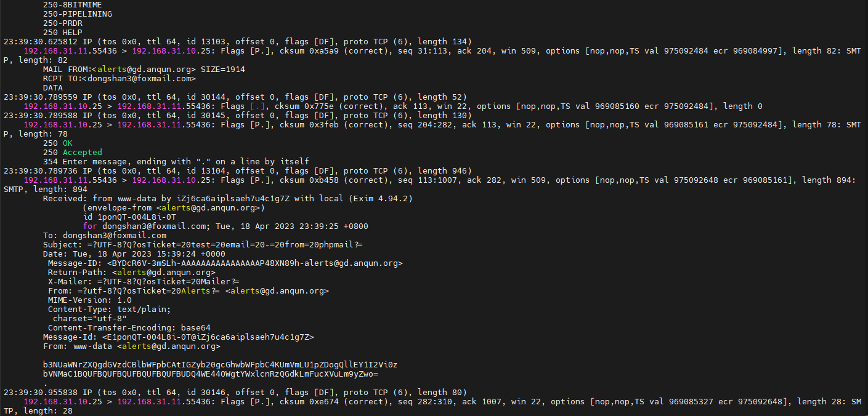The width and height of the screenshot is (868, 416).
Task: Click the 354 Enter message line
Action: tap(176, 161)
